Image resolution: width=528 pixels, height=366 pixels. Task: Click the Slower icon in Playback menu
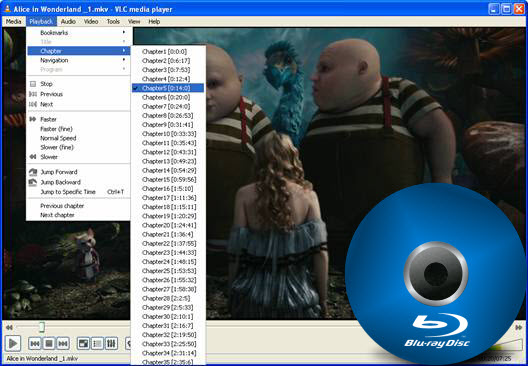click(33, 157)
